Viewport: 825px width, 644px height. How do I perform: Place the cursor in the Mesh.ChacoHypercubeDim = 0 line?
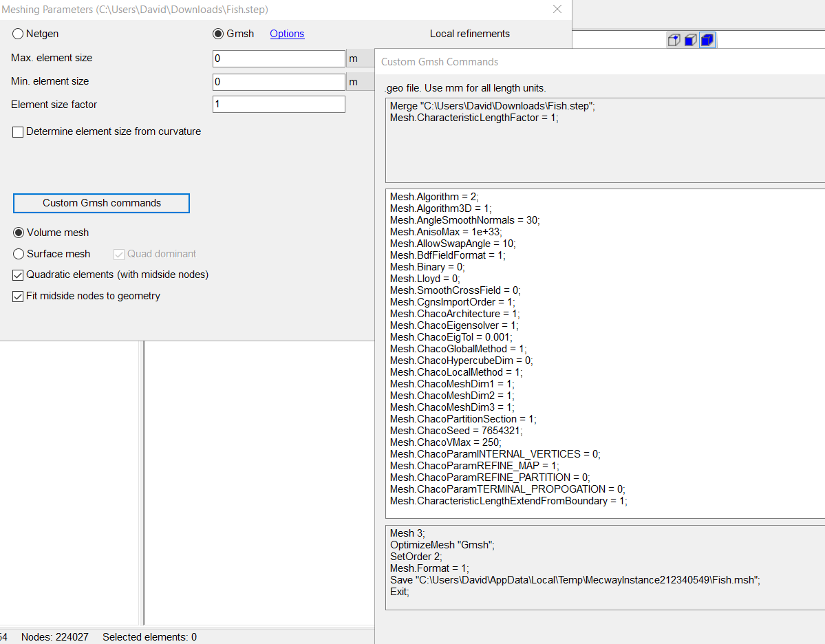click(462, 361)
